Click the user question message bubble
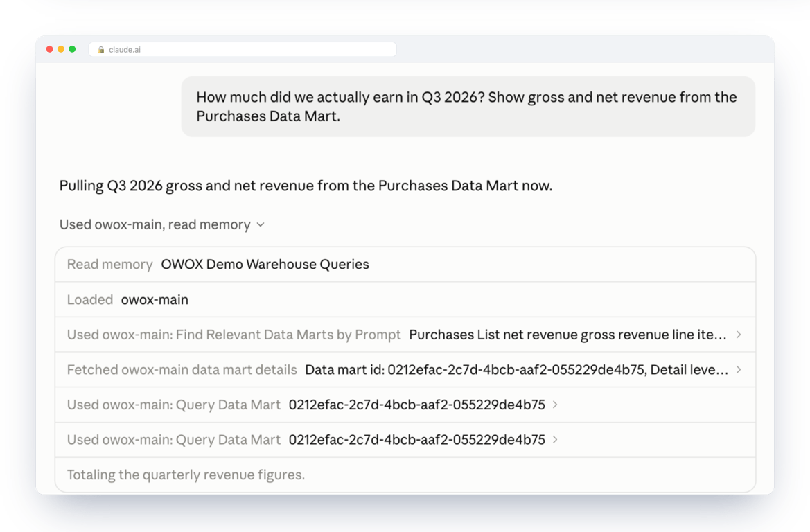810x532 pixels. [468, 107]
